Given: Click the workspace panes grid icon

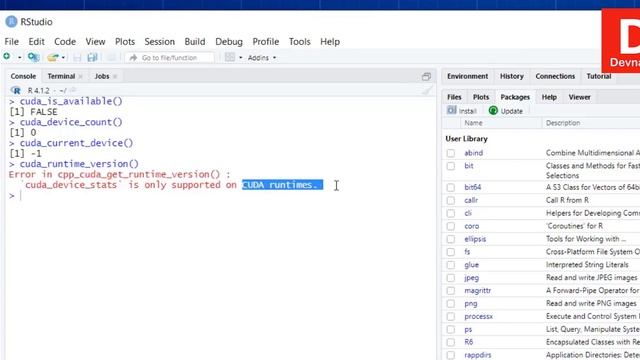Looking at the screenshot, I should coord(230,57).
